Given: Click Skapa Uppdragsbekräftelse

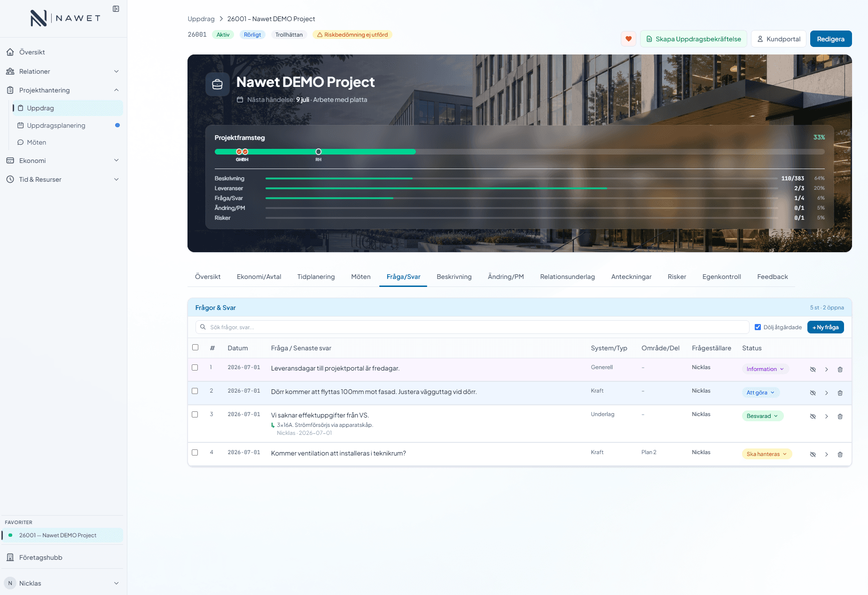Looking at the screenshot, I should coord(694,39).
